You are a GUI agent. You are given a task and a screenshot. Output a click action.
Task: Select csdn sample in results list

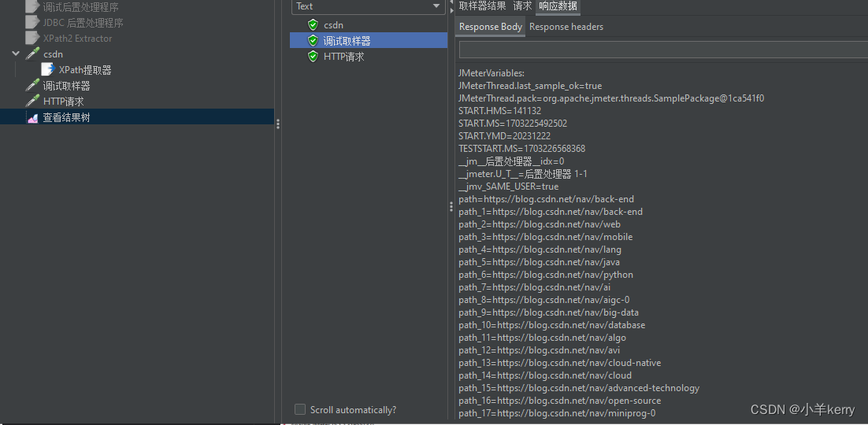click(333, 25)
